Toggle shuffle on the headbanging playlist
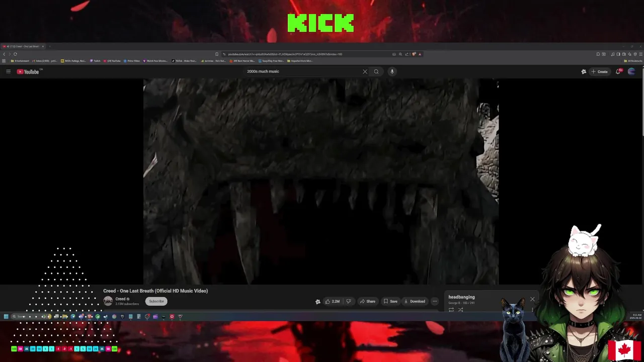The width and height of the screenshot is (644, 362). point(460,310)
